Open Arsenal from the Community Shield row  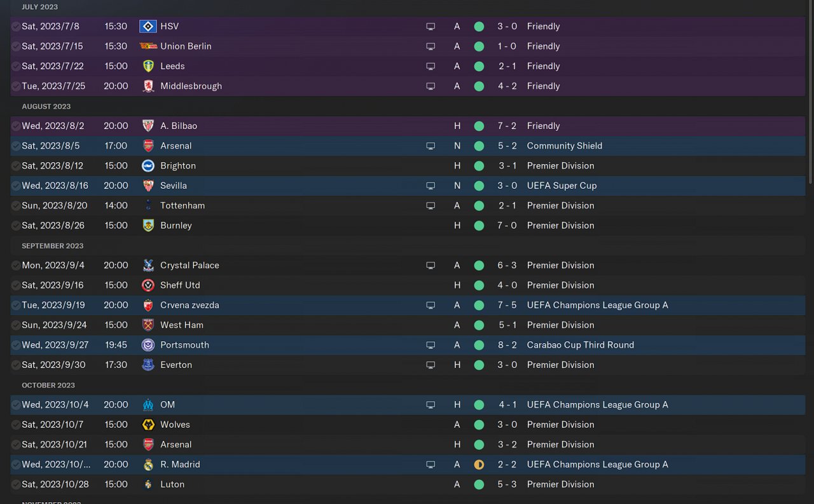click(x=176, y=146)
